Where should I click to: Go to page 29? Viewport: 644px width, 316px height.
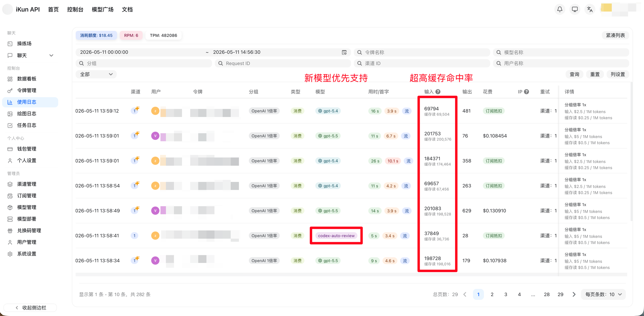[x=561, y=294]
